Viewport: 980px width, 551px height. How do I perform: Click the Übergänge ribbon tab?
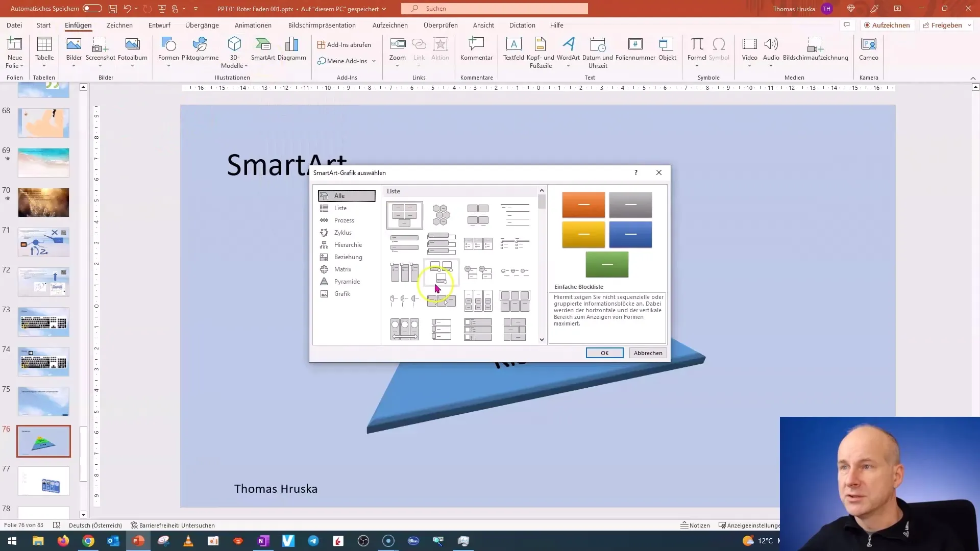click(201, 25)
